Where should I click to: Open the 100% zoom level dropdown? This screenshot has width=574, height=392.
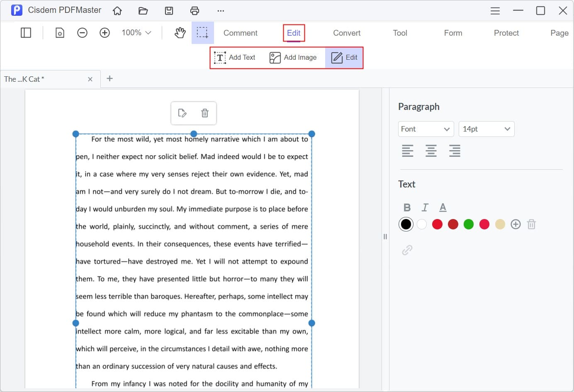point(136,33)
